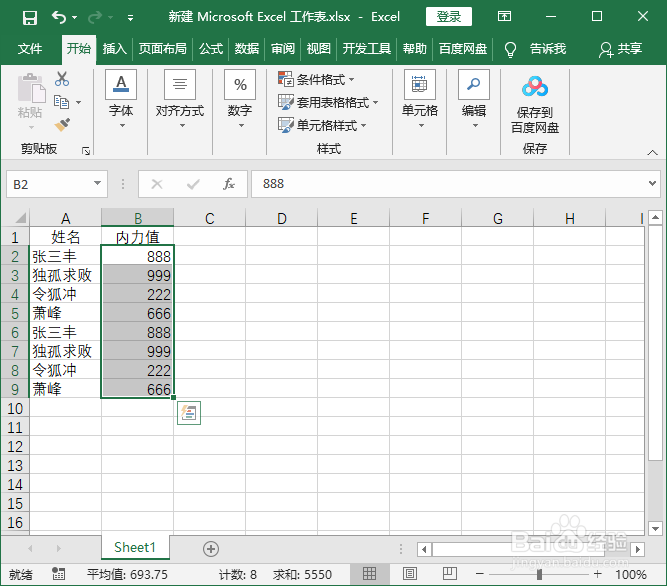Switch to Normal view icon
The height and width of the screenshot is (586, 667).
tap(369, 574)
